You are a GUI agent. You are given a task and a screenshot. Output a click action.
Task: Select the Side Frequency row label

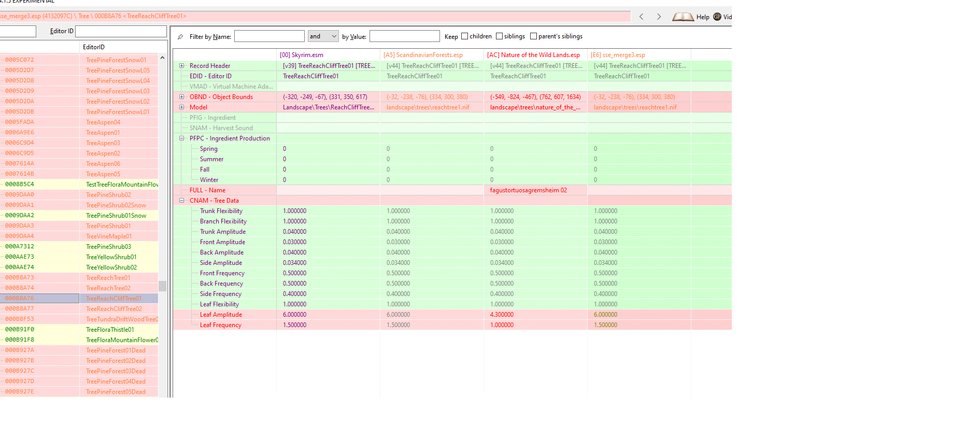point(221,294)
